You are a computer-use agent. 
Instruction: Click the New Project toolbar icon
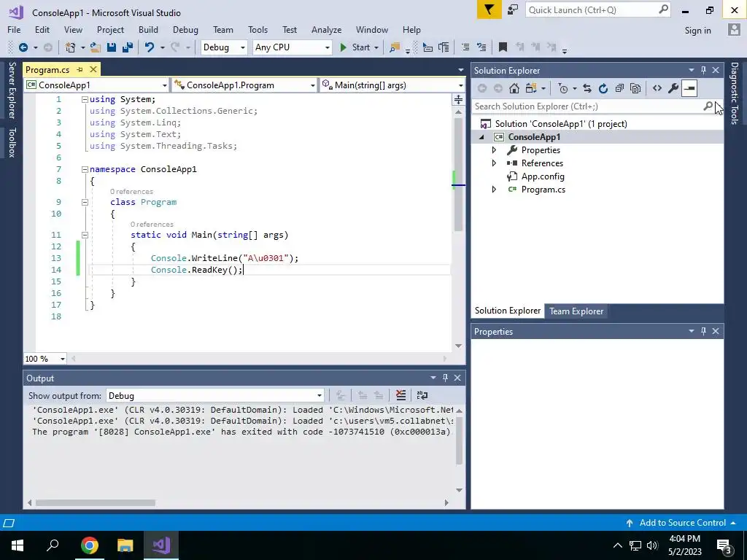pos(71,47)
